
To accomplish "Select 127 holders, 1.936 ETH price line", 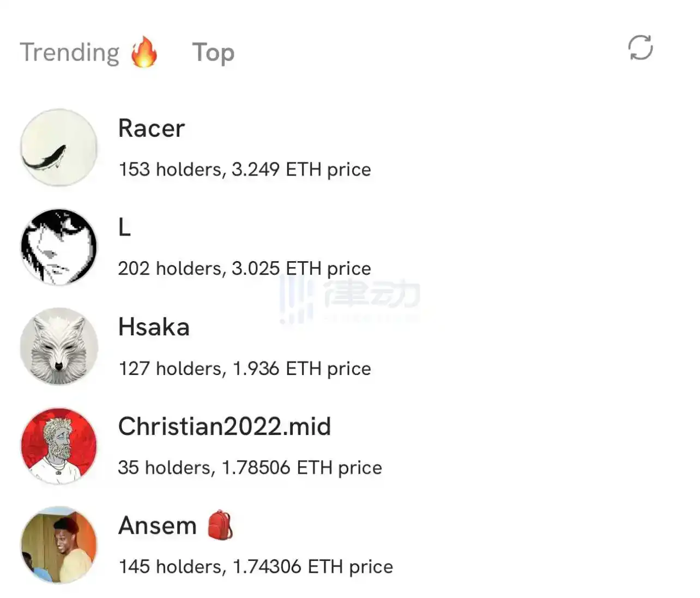I will [x=245, y=369].
